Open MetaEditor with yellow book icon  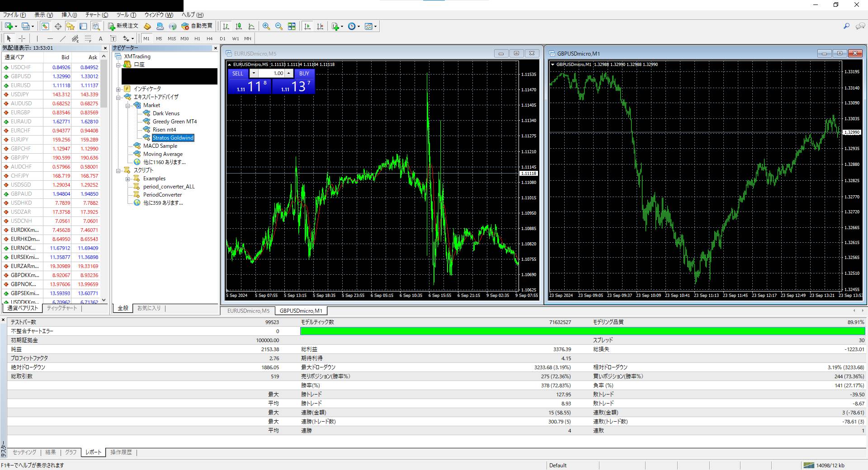click(147, 26)
